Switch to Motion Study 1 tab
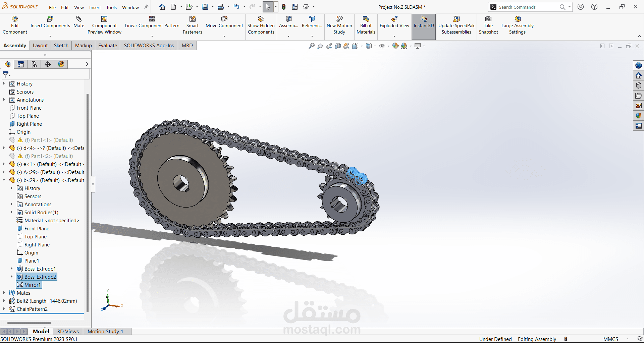Image resolution: width=644 pixels, height=343 pixels. pos(105,331)
